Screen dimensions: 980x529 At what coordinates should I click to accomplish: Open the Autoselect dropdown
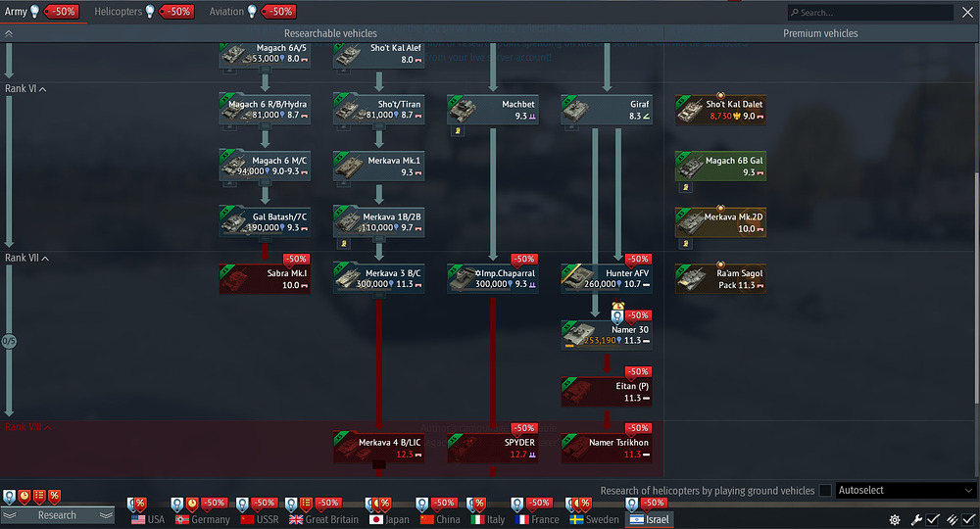point(905,490)
